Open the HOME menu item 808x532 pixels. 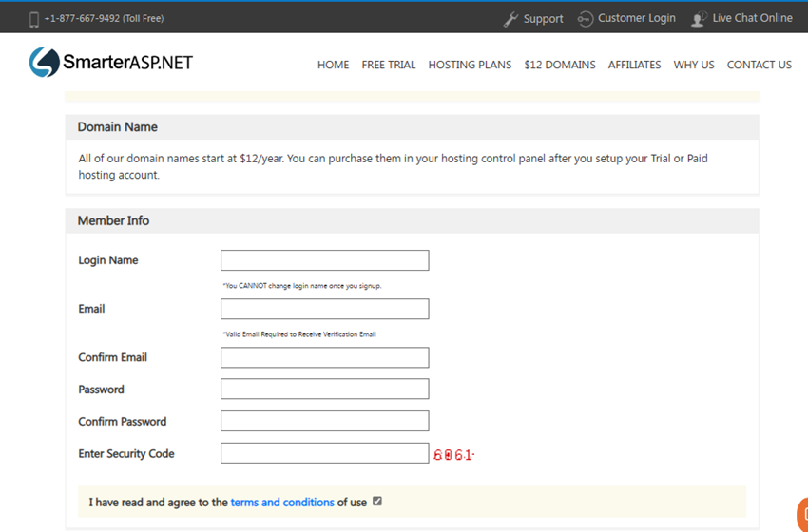pos(333,65)
